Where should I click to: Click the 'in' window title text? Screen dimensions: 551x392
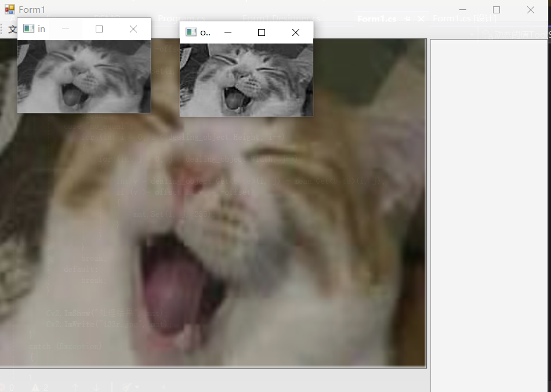[41, 29]
